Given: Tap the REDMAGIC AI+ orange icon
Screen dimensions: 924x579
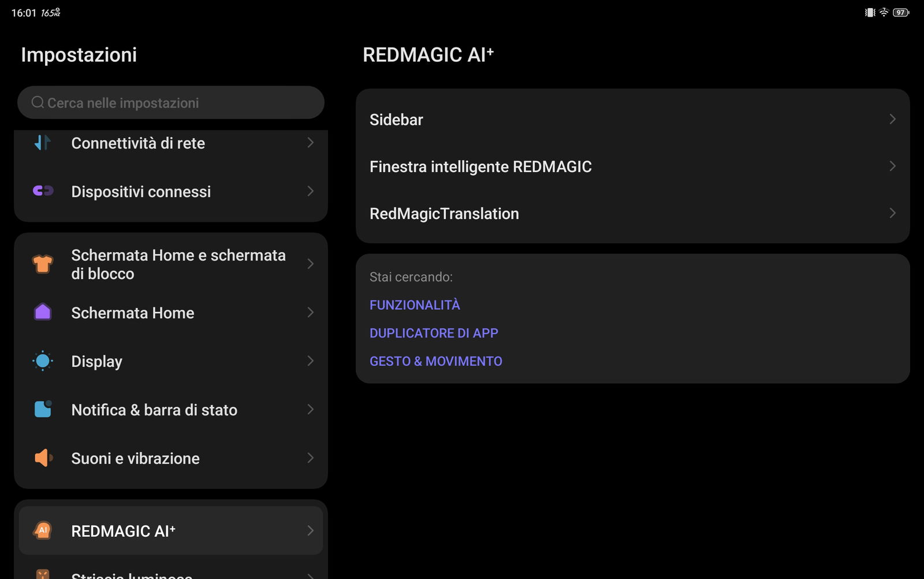Looking at the screenshot, I should 43,530.
